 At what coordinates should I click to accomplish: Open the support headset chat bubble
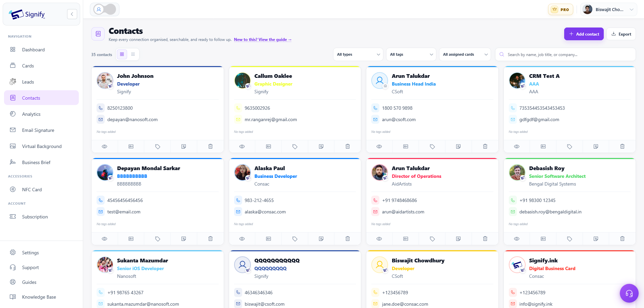[629, 293]
